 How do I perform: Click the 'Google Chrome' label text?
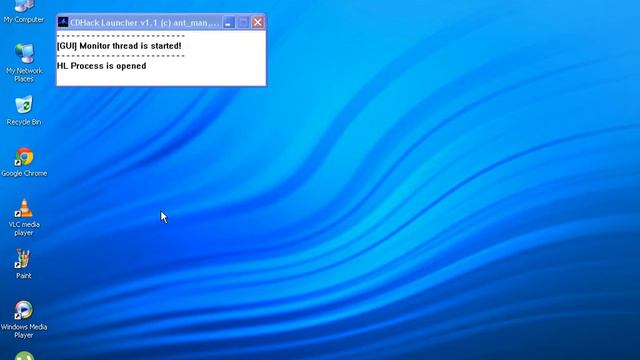click(24, 173)
